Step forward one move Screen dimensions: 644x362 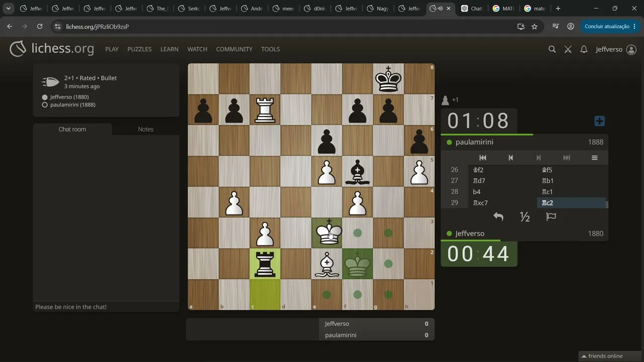click(538, 158)
